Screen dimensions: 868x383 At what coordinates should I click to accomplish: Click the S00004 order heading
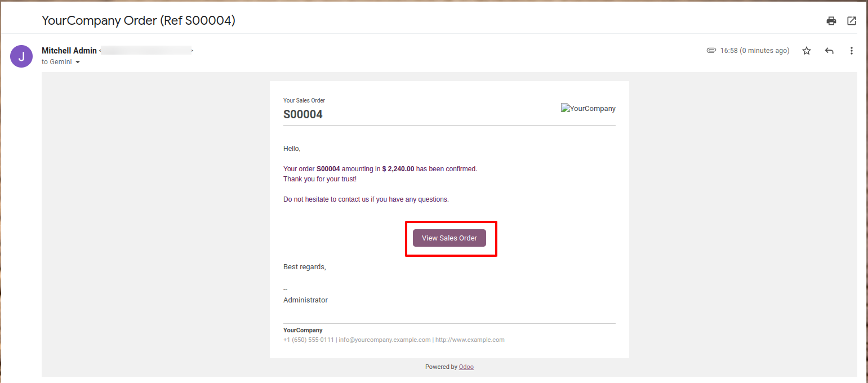pyautogui.click(x=303, y=114)
